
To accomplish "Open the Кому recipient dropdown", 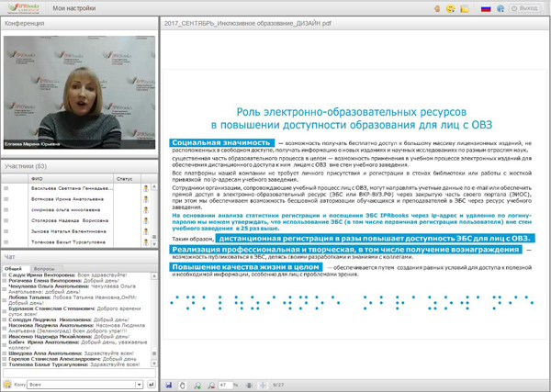I will [x=84, y=385].
